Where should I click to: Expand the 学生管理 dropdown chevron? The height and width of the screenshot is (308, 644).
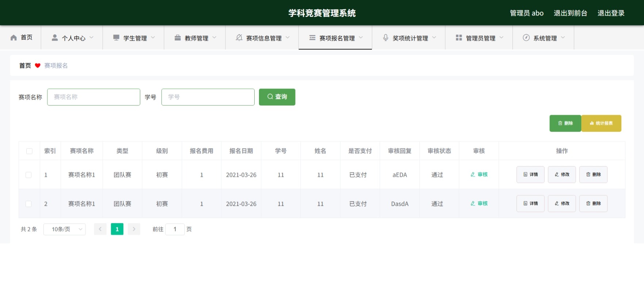coord(153,38)
